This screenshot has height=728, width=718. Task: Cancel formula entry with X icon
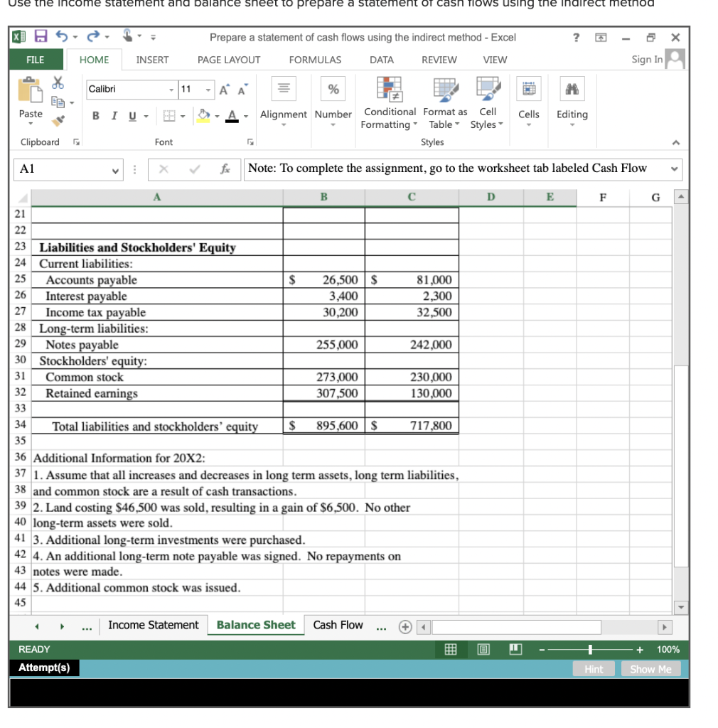click(164, 169)
